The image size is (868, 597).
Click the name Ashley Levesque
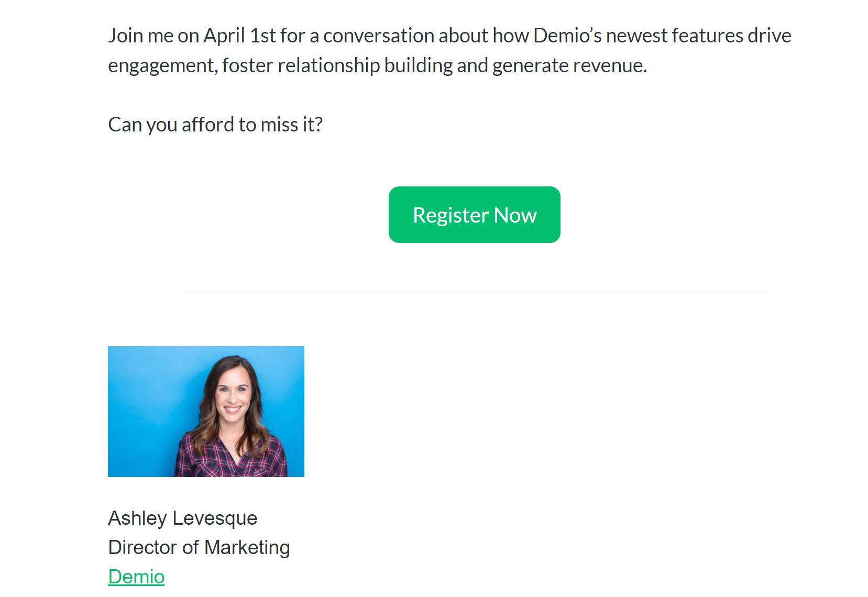pos(183,518)
